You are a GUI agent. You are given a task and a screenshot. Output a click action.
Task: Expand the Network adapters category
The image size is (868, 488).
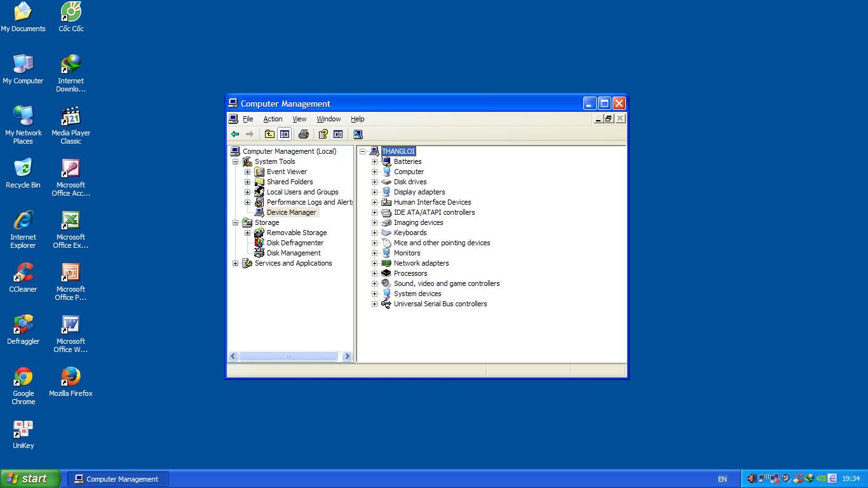pyautogui.click(x=374, y=263)
